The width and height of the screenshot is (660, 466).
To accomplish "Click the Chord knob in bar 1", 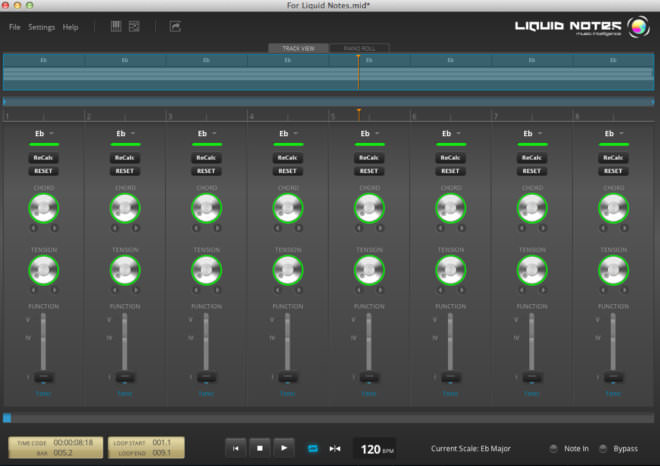I will click(x=43, y=208).
